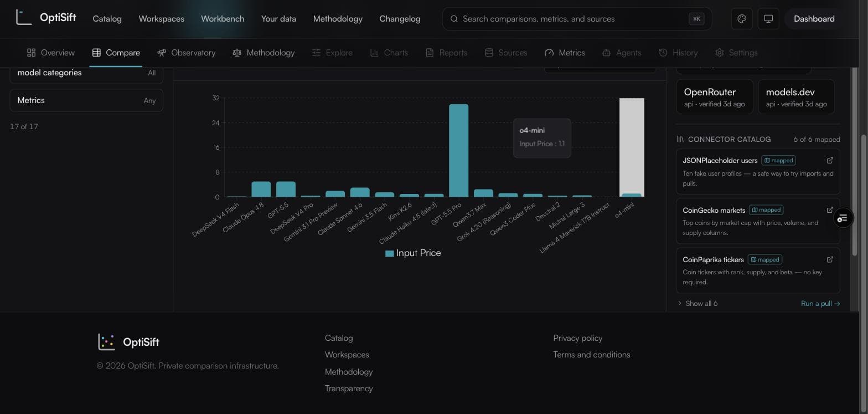The height and width of the screenshot is (414, 868).
Task: Open CoinPaprika tickers external link icon
Action: pyautogui.click(x=830, y=259)
